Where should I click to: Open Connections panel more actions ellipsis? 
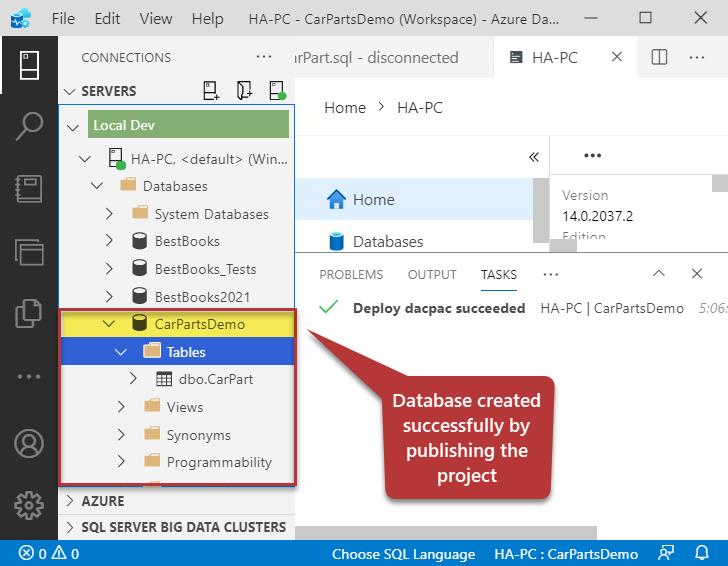264,57
